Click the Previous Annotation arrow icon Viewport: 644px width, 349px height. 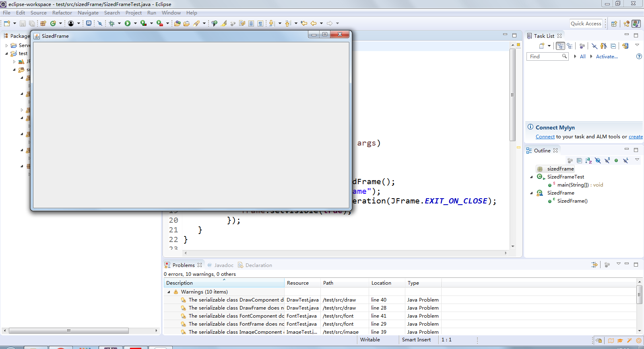288,23
